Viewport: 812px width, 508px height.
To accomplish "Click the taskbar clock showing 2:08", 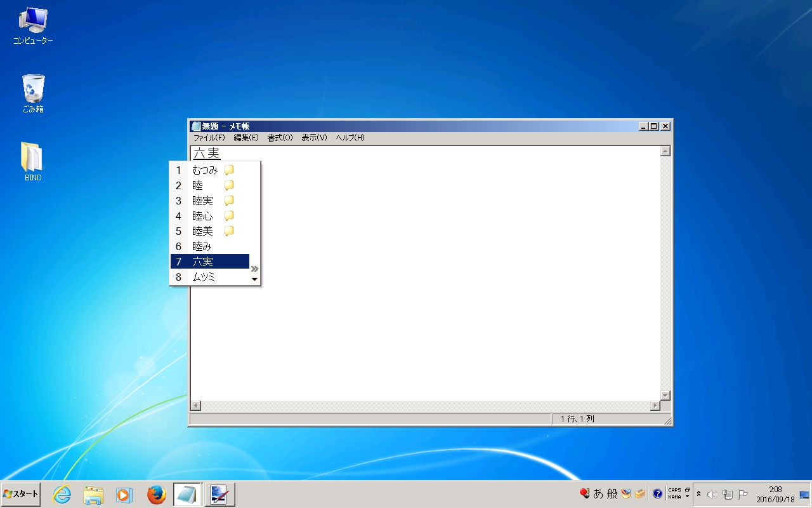I will (775, 490).
